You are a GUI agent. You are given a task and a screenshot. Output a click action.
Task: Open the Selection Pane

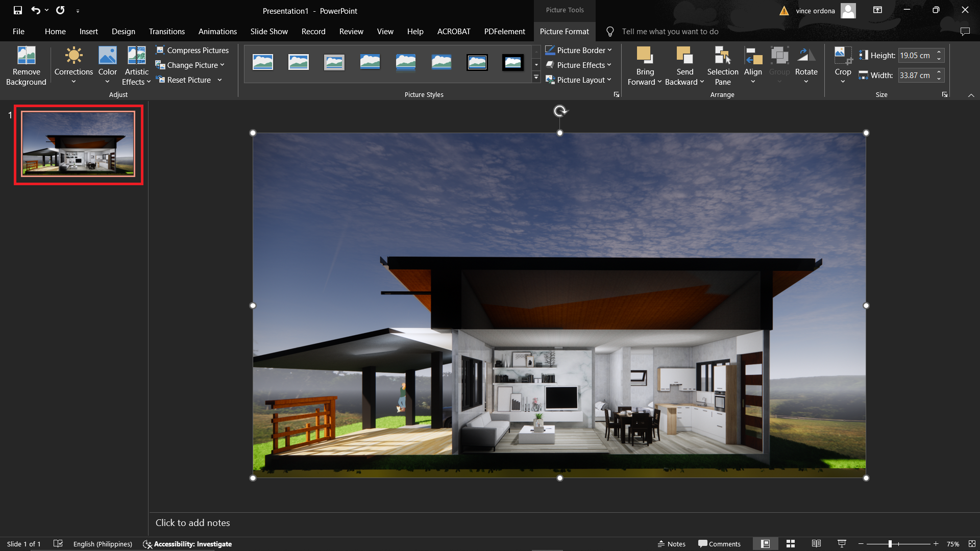[723, 66]
